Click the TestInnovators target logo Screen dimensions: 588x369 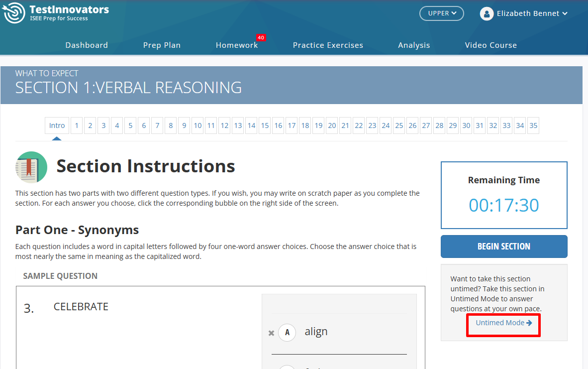click(14, 12)
